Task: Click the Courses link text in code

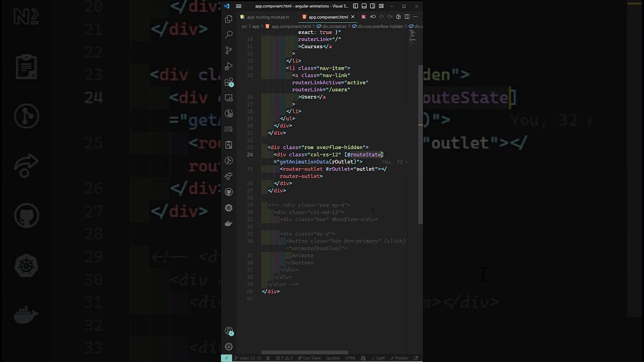Action: (x=312, y=46)
